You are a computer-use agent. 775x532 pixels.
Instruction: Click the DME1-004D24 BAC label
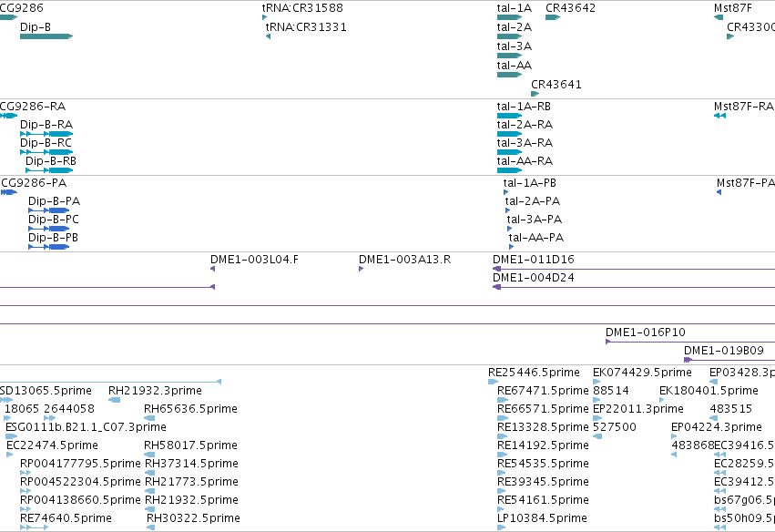(534, 278)
